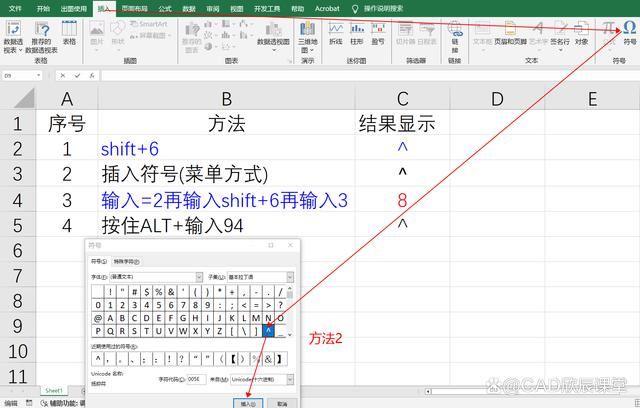Image resolution: width=640 pixels, height=408 pixels.
Task: Open the font (字体) dropdown in Symbol dialog
Action: [199, 277]
